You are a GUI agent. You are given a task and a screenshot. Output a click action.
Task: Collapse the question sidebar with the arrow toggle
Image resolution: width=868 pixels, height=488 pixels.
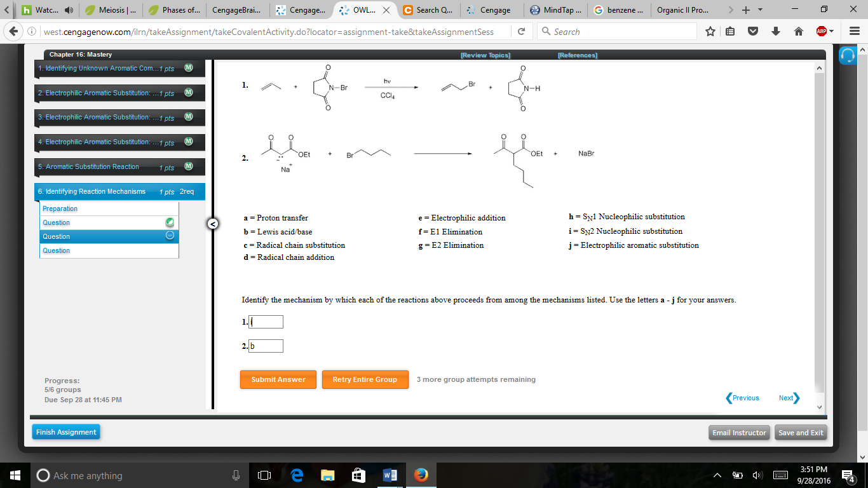pyautogui.click(x=212, y=224)
